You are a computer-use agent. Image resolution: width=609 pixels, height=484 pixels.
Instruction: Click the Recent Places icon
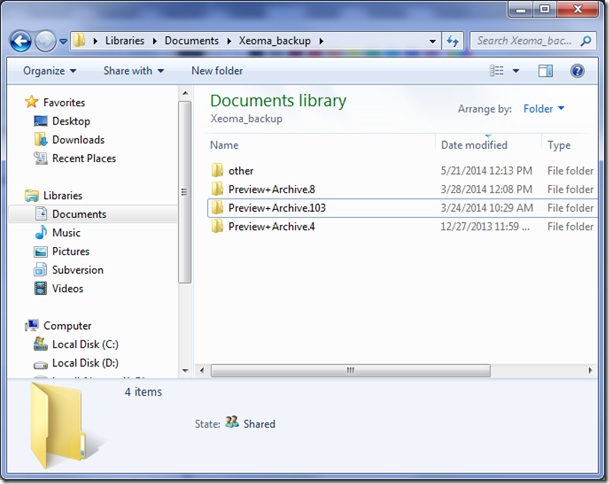coord(40,158)
